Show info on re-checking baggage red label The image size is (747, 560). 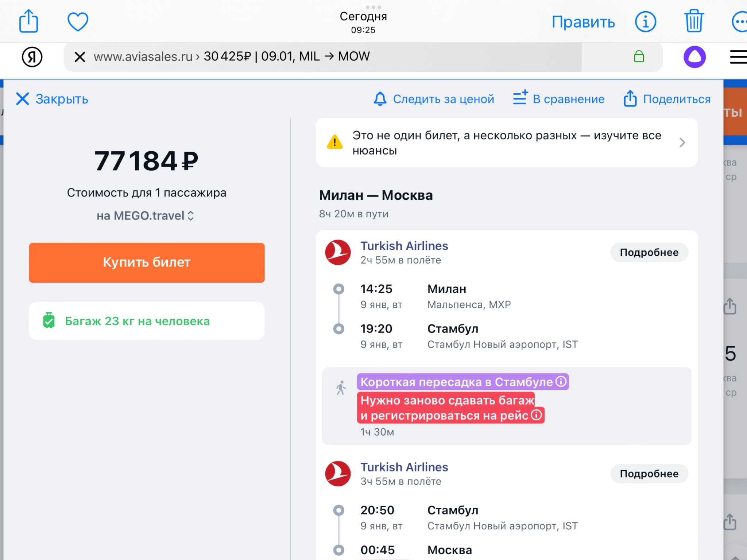point(536,415)
